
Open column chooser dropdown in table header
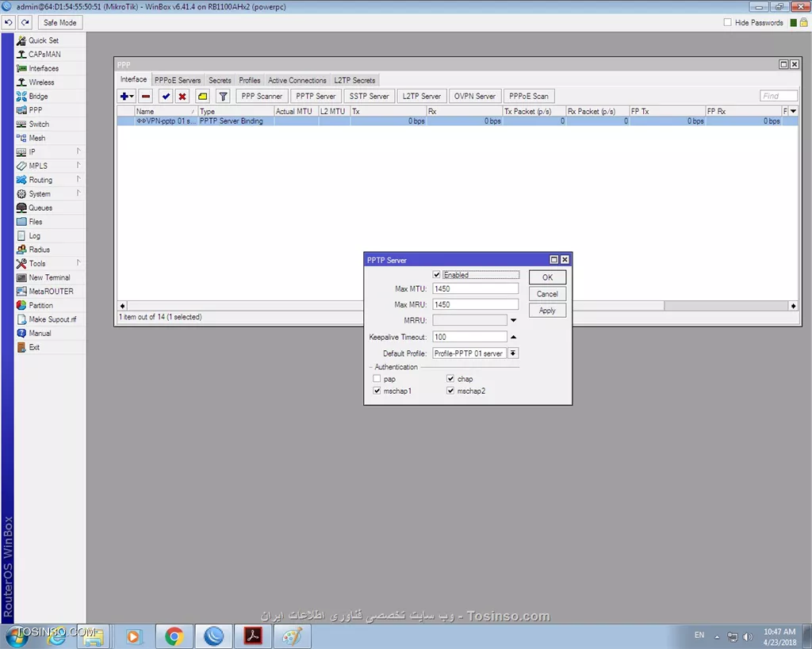pos(793,111)
